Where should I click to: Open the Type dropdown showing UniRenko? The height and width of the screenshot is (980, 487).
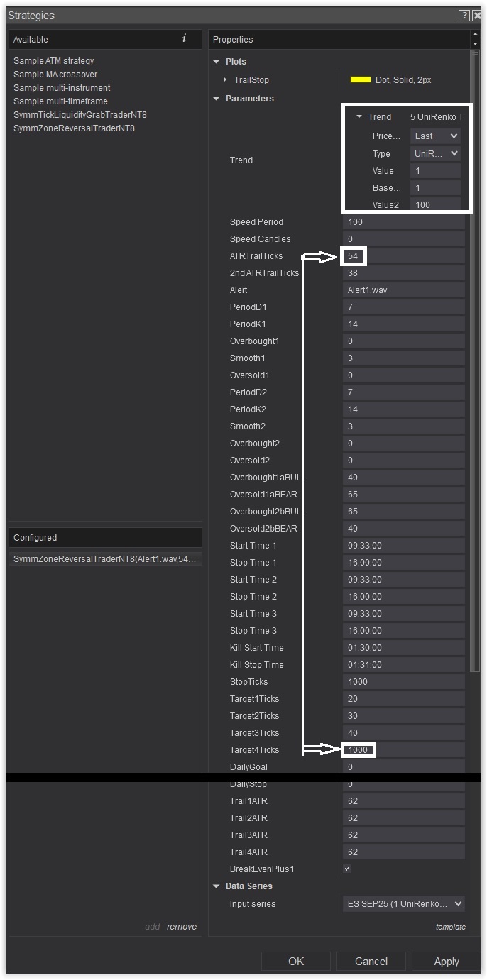point(435,153)
